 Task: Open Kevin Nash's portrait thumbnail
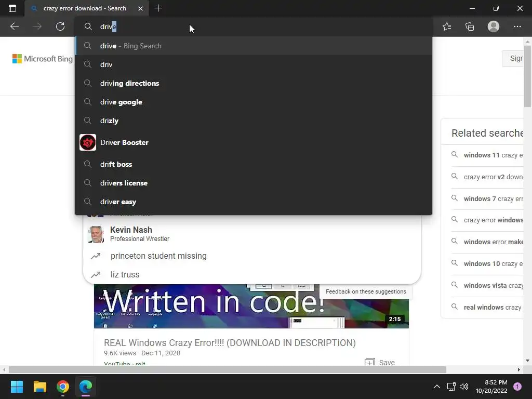click(96, 234)
